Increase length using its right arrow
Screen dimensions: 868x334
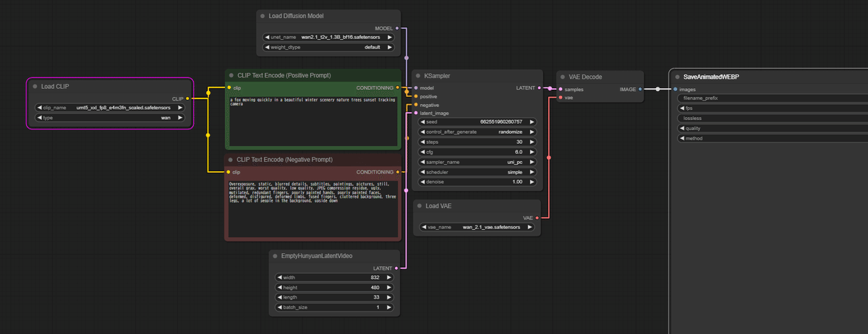[x=390, y=297]
